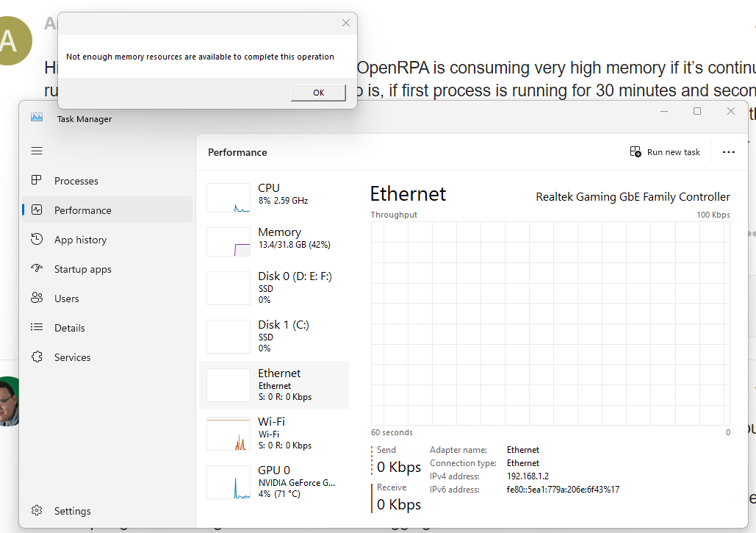
Task: Open the Processes page icon
Action: click(37, 181)
